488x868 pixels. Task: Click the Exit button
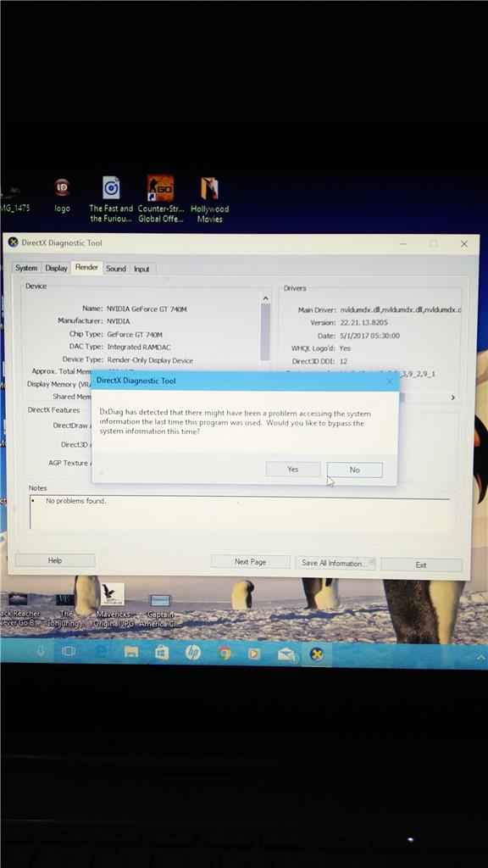click(x=421, y=565)
